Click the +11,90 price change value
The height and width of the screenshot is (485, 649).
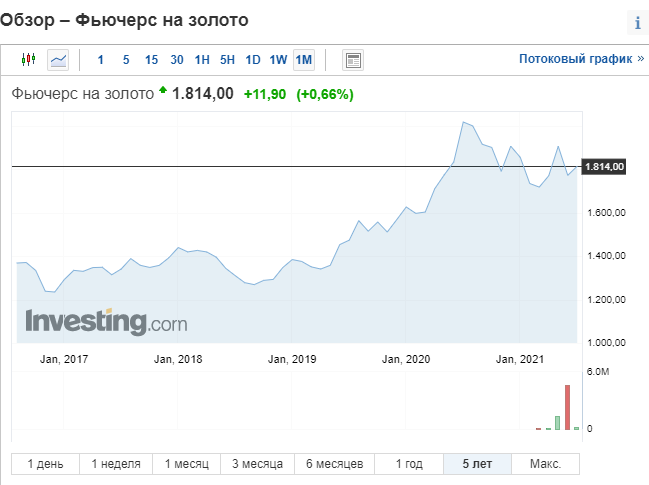[x=265, y=94]
